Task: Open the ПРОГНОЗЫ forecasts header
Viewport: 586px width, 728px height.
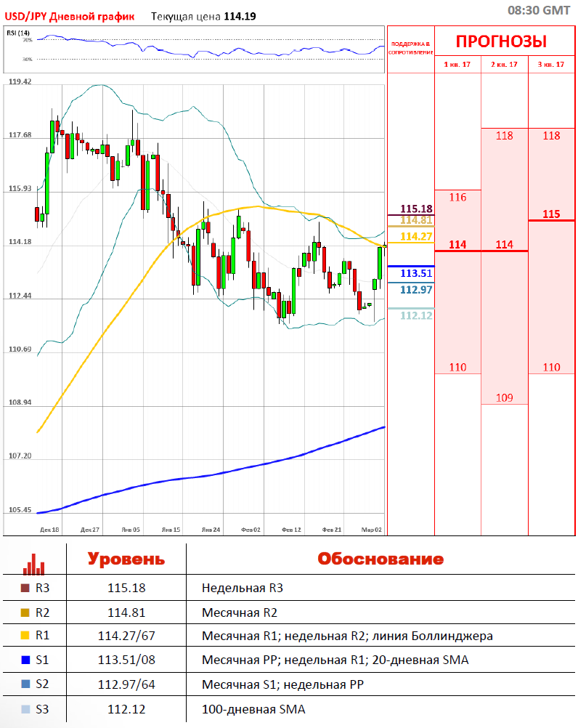Action: click(x=501, y=41)
